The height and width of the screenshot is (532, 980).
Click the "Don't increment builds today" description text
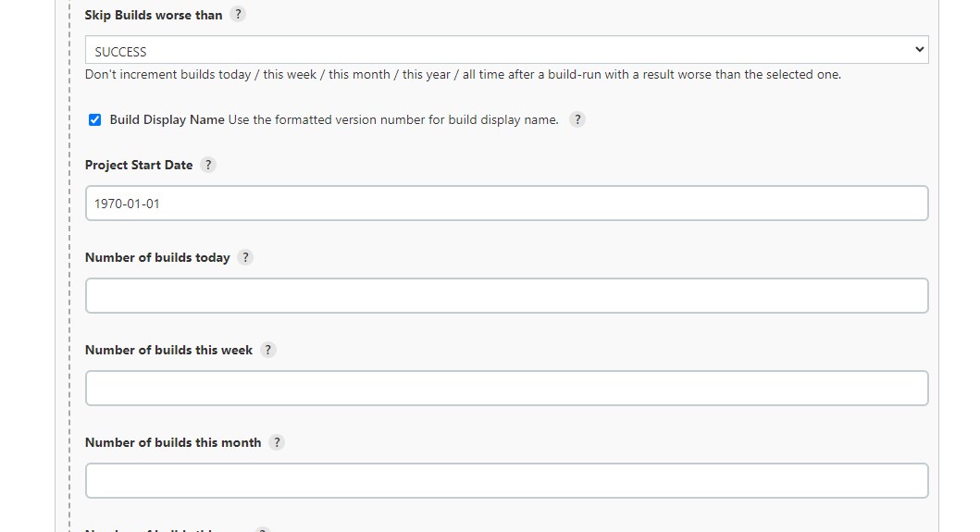click(x=463, y=74)
